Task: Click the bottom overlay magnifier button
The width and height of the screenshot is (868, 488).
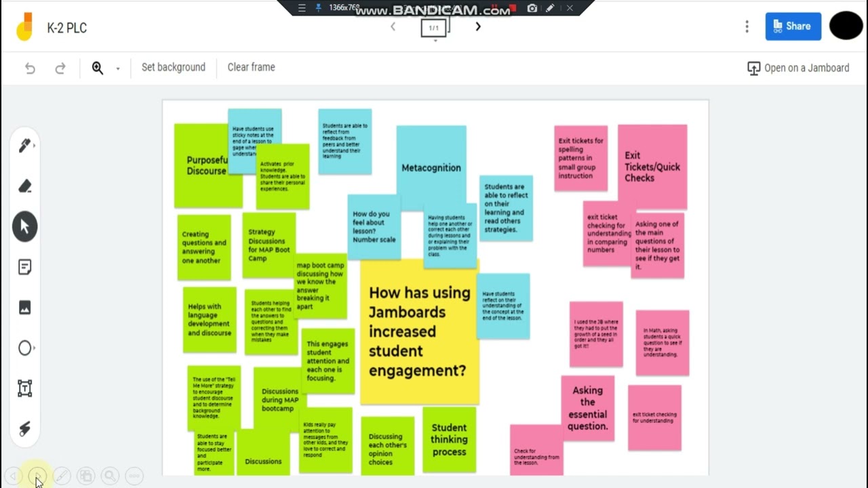Action: point(110,476)
